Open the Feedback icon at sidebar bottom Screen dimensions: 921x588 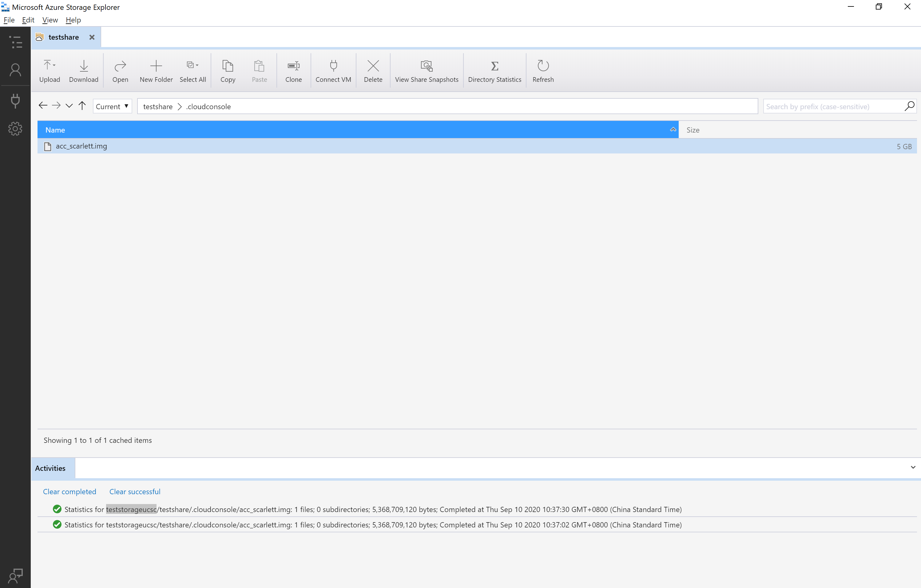(x=15, y=575)
